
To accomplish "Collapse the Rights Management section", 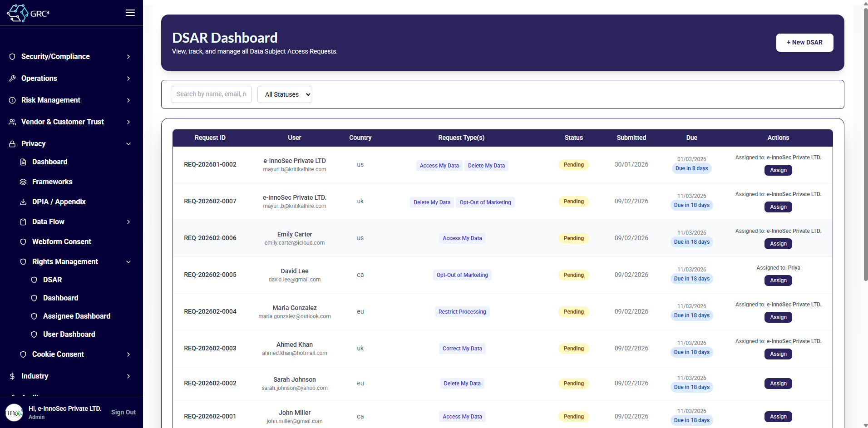I will click(128, 262).
